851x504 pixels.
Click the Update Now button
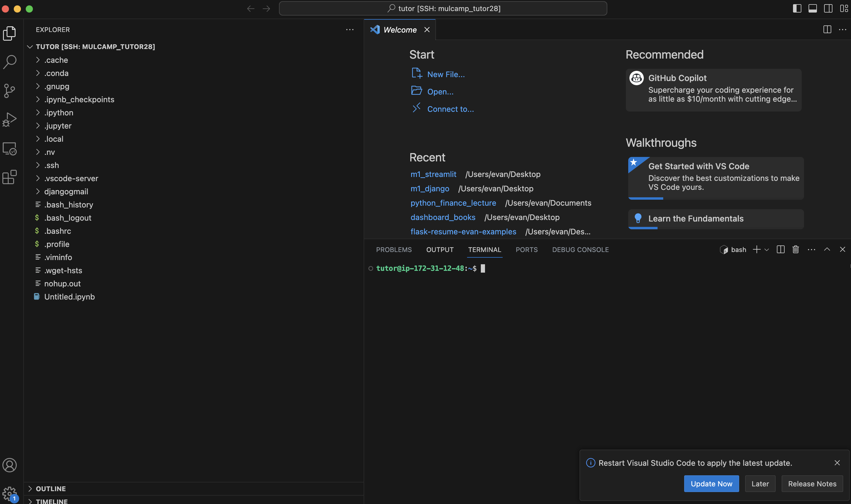pos(711,484)
